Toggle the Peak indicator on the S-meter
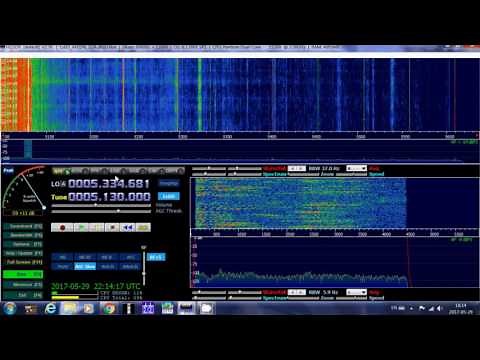Image resolution: width=480 pixels, height=360 pixels. (x=8, y=171)
